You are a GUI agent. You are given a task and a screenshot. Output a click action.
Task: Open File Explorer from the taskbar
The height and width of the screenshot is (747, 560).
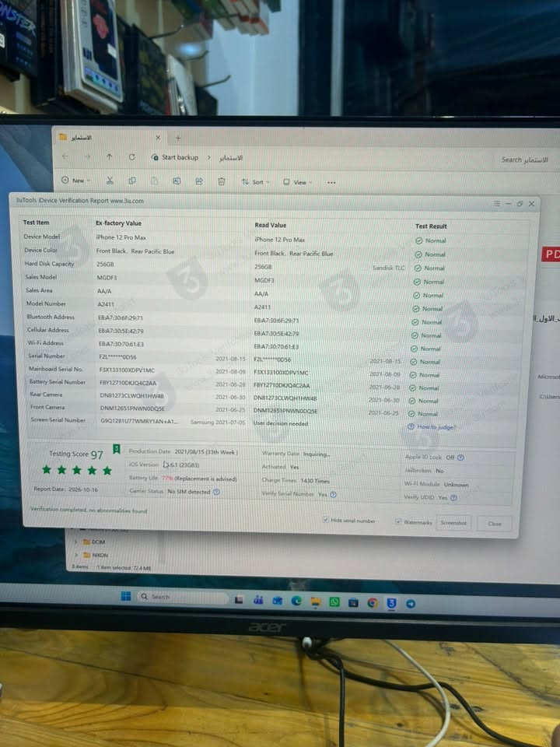(315, 601)
